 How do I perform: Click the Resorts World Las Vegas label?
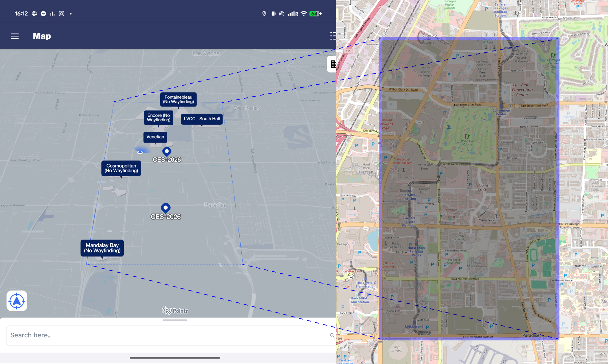(x=425, y=71)
